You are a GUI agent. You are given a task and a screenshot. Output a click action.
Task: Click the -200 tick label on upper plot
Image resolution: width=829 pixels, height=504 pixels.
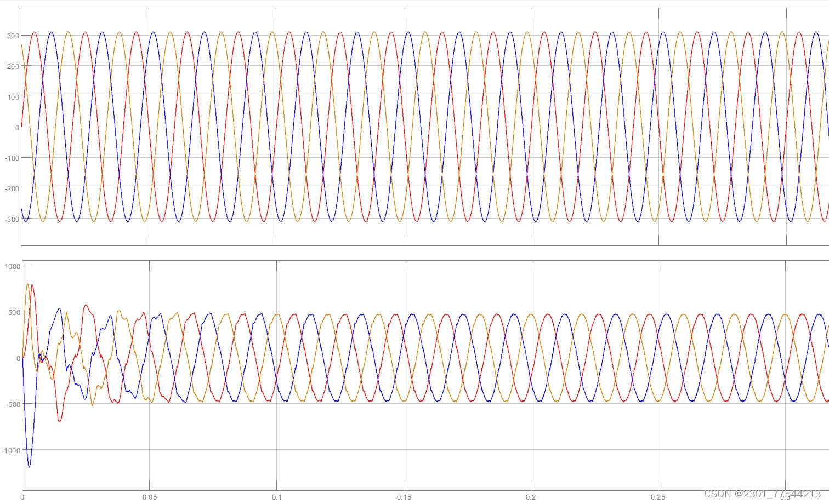point(12,188)
